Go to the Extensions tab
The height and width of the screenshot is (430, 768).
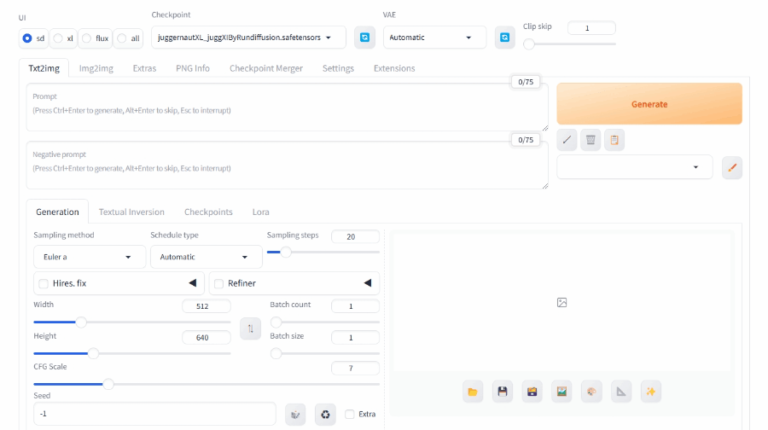click(x=394, y=68)
